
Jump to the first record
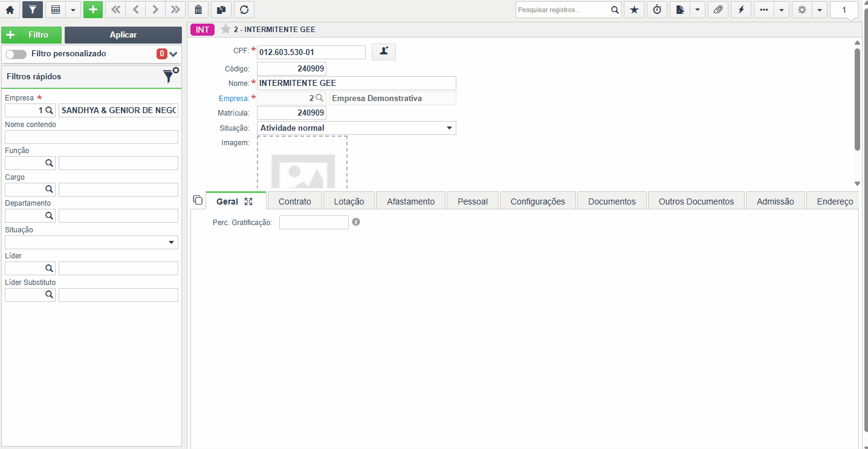point(115,10)
